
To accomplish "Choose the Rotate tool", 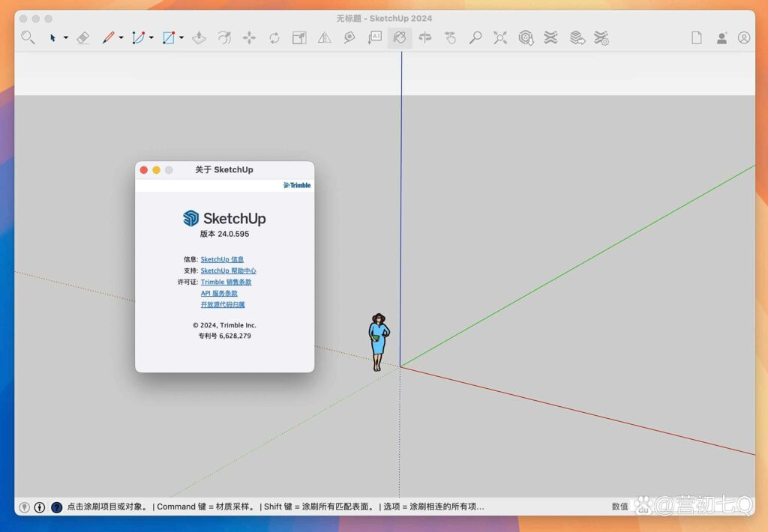I will coord(274,37).
